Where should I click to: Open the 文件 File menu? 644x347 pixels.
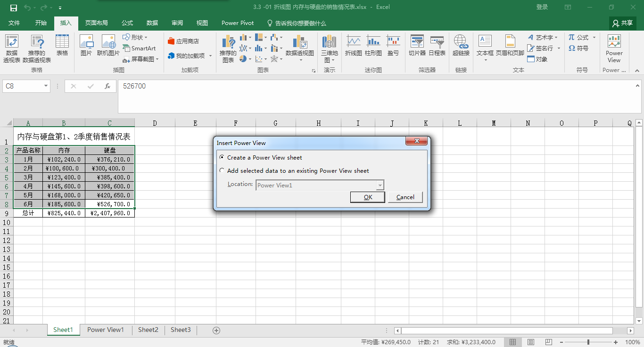click(14, 23)
